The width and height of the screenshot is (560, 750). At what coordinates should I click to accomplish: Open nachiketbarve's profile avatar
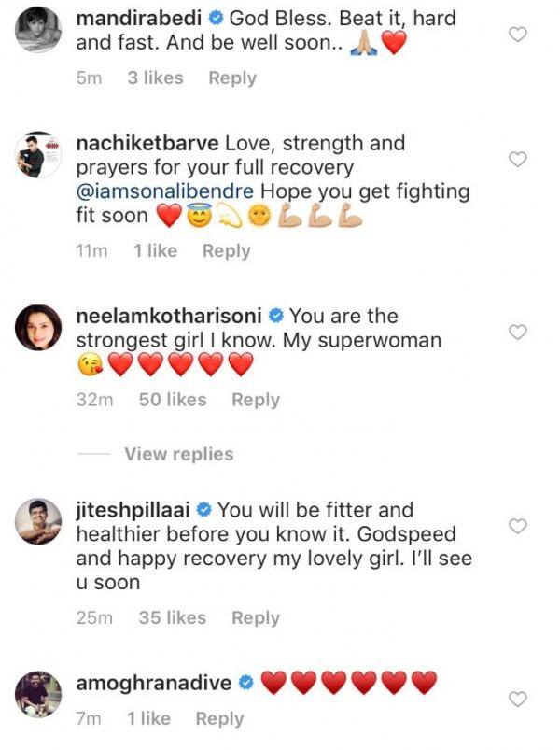tap(39, 154)
